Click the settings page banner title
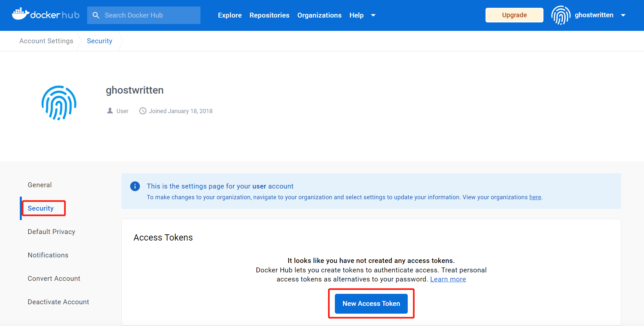Viewport: 644px width, 326px height. coord(220,186)
